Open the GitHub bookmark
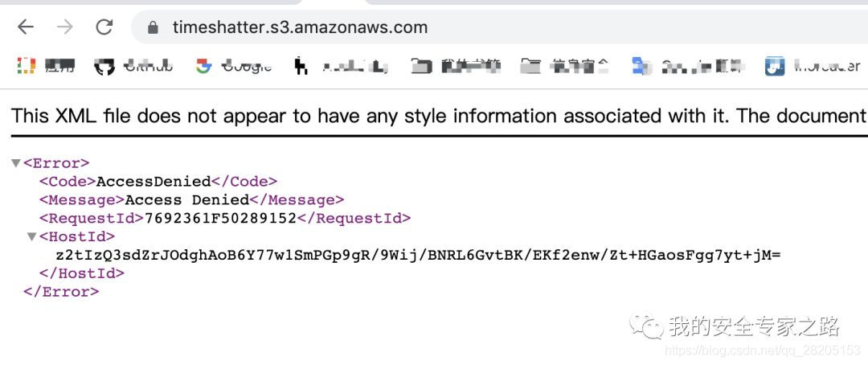Screen dimensions: 868x365 click(133, 67)
